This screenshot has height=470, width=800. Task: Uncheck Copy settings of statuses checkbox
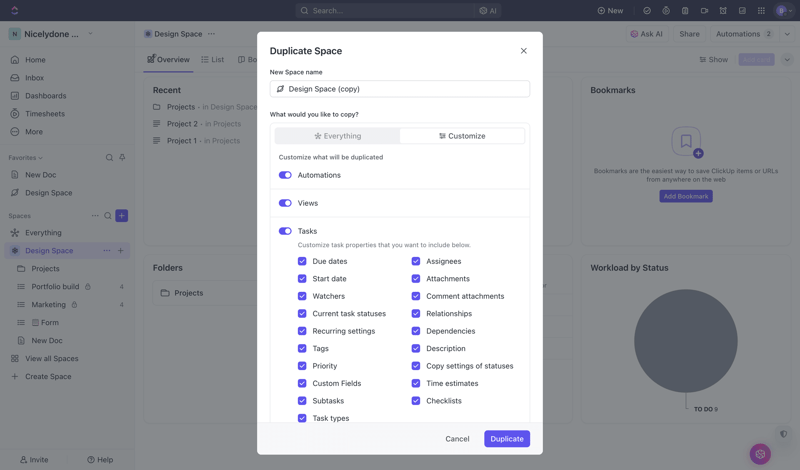click(x=416, y=366)
